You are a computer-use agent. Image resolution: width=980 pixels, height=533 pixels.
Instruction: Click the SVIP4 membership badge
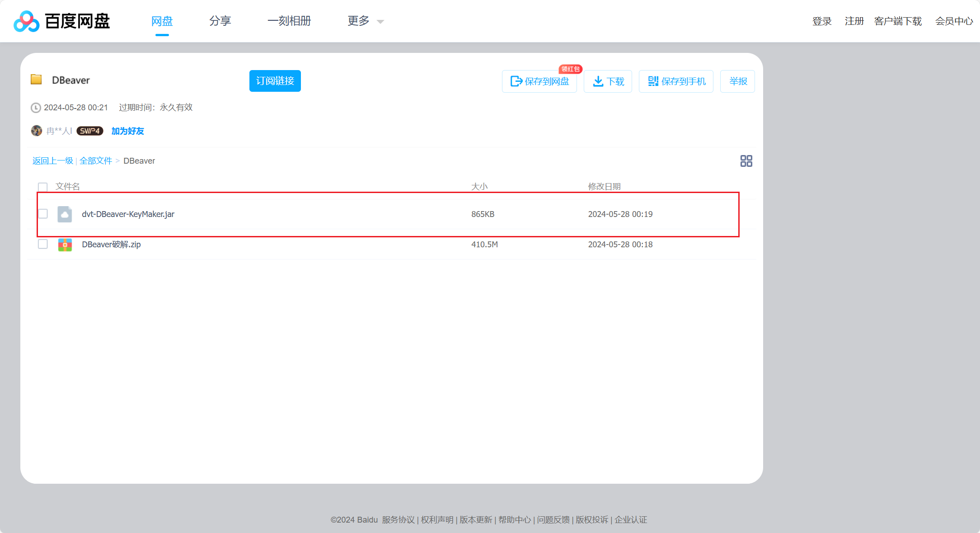[89, 131]
